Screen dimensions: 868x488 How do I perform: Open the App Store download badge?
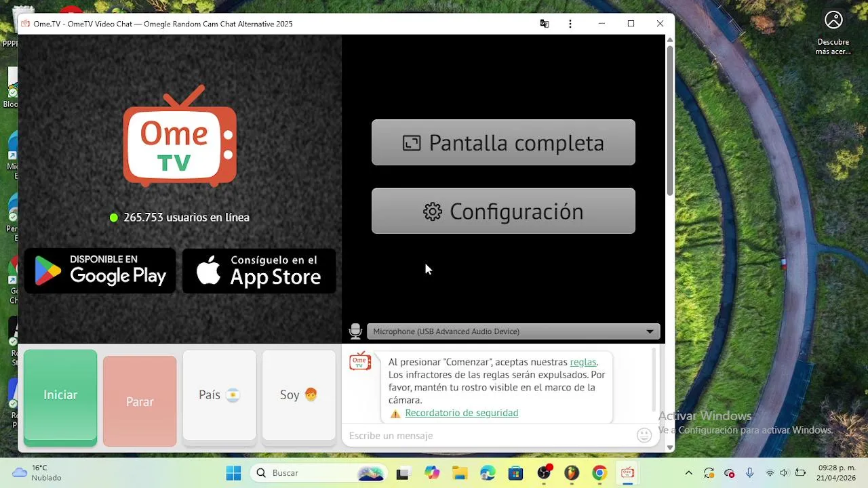[259, 270]
